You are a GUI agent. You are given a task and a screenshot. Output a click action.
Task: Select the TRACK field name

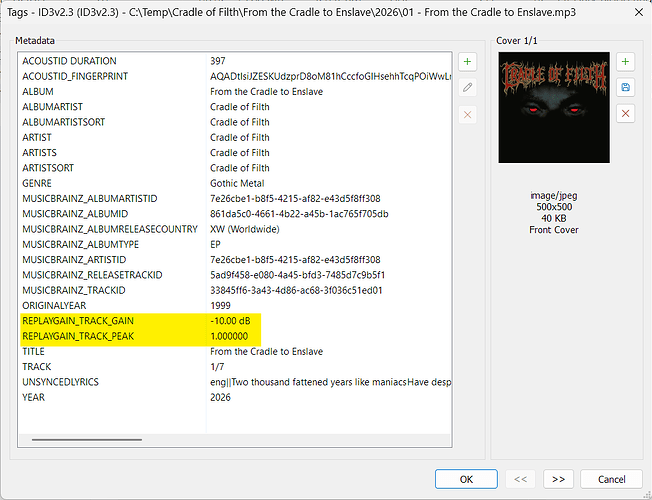37,367
